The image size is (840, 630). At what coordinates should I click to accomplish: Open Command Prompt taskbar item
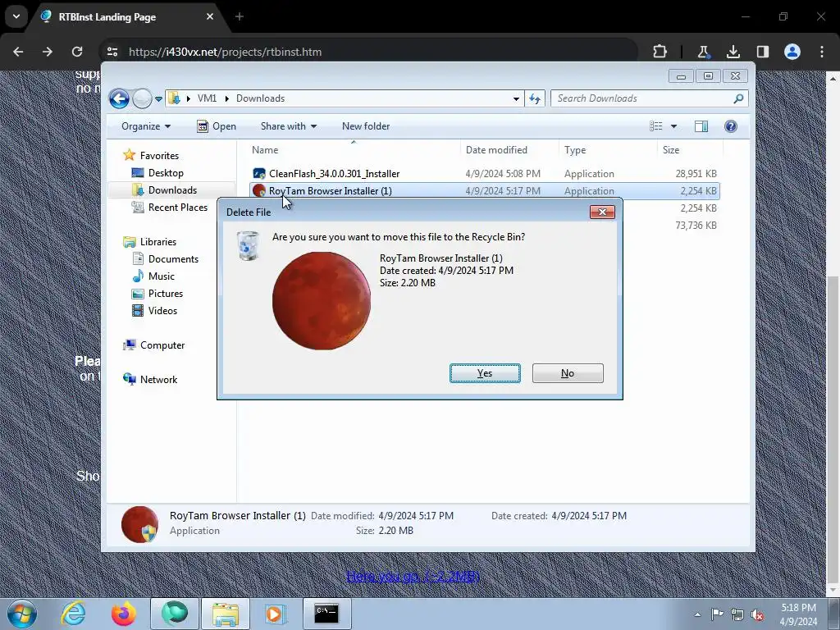[x=326, y=614]
